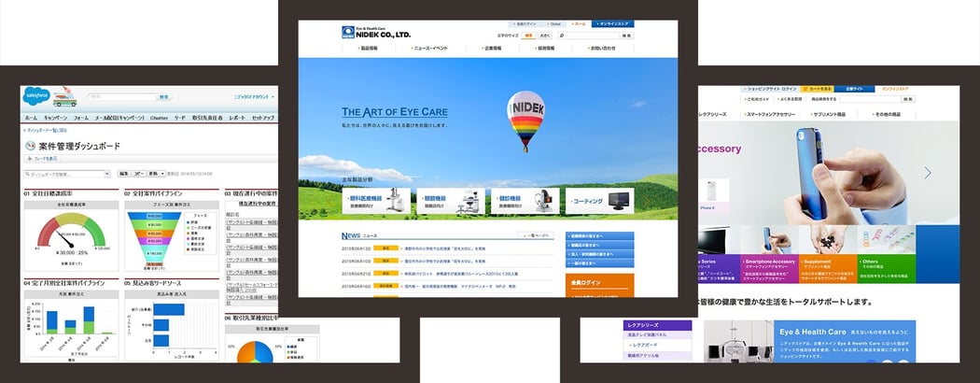Click THE ART OF EYE CARE headline
This screenshot has height=383, width=980.
point(395,112)
